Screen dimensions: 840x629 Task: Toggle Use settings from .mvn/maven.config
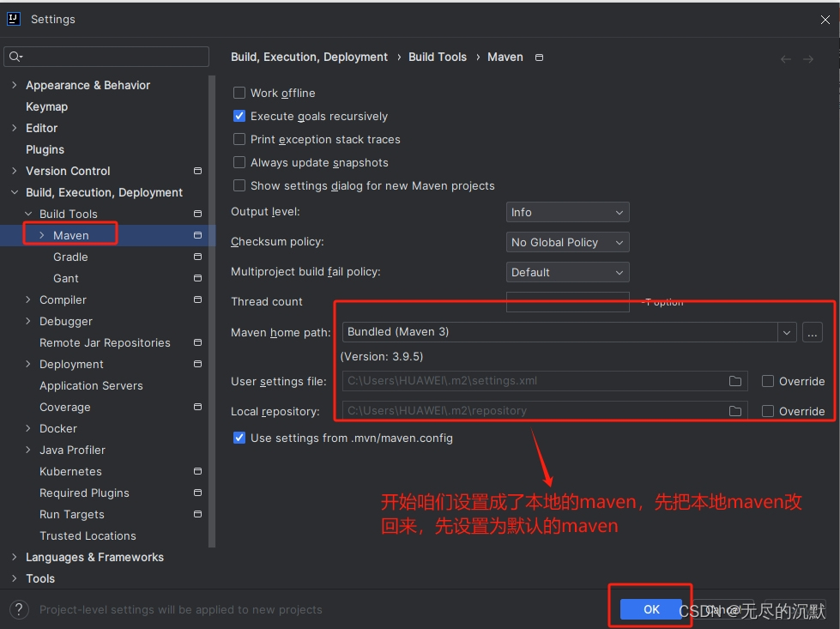pyautogui.click(x=239, y=438)
